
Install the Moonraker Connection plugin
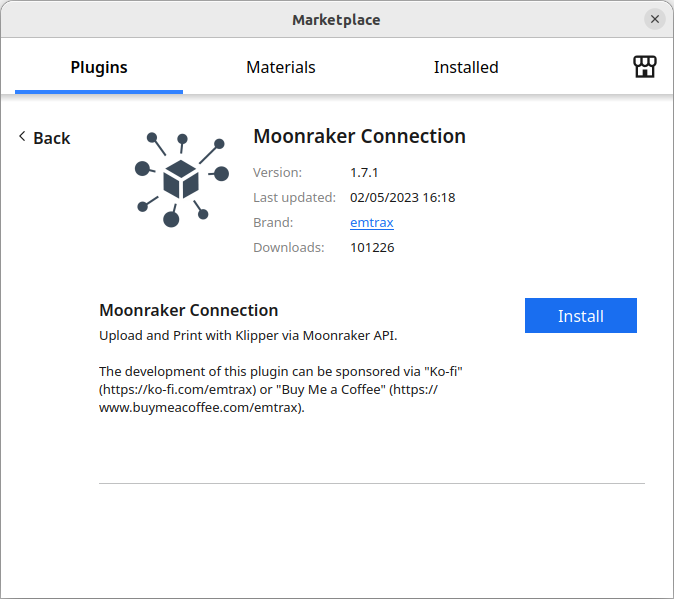coord(580,315)
